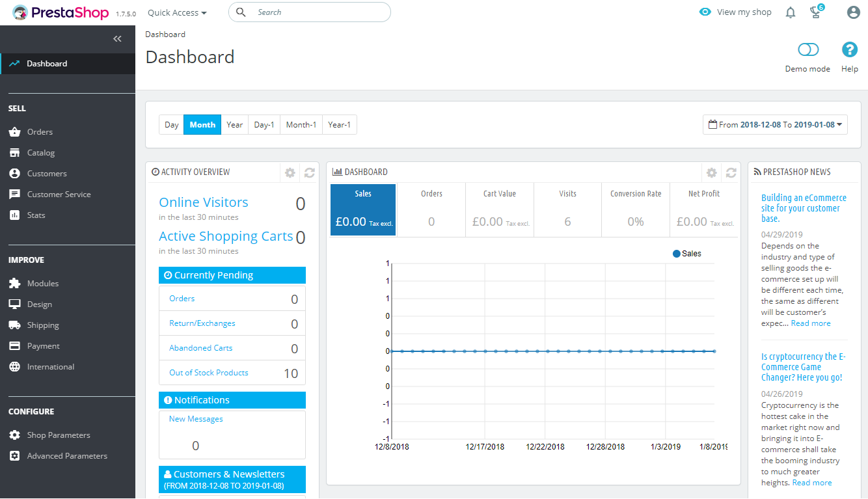Open Active Shopping Carts link
The width and height of the screenshot is (868, 499).
tap(226, 236)
